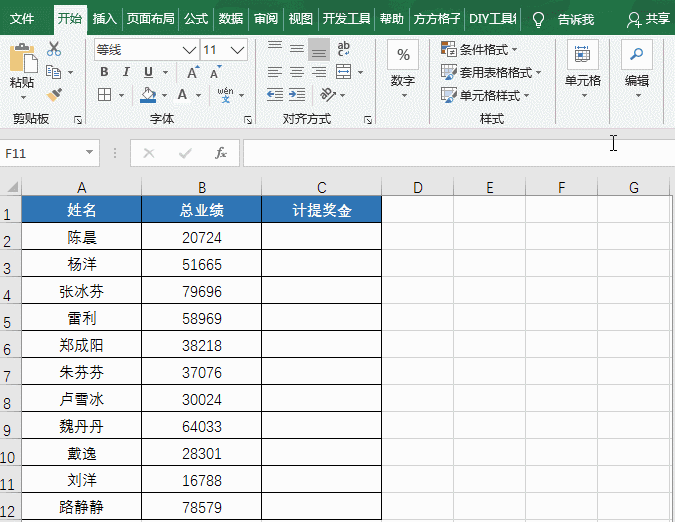Open the 公式 ribbon tab

[196, 18]
